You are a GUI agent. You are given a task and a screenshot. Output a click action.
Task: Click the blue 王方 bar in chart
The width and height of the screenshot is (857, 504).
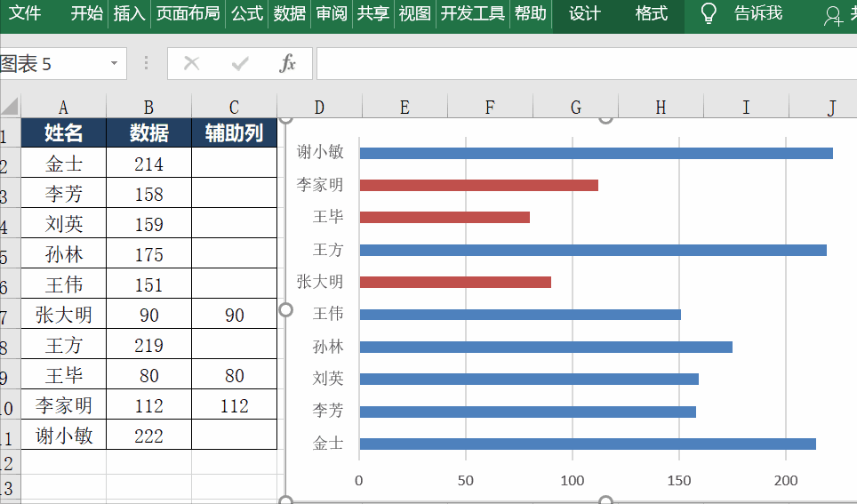[593, 251]
